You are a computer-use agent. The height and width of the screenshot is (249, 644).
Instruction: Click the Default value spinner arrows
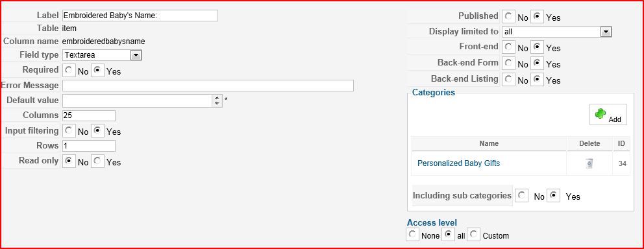[217, 101]
